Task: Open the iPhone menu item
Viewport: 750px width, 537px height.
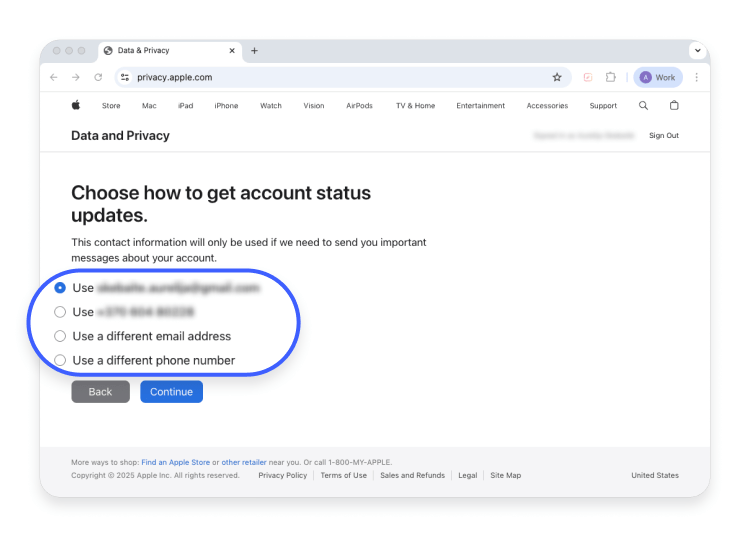Action: click(226, 106)
